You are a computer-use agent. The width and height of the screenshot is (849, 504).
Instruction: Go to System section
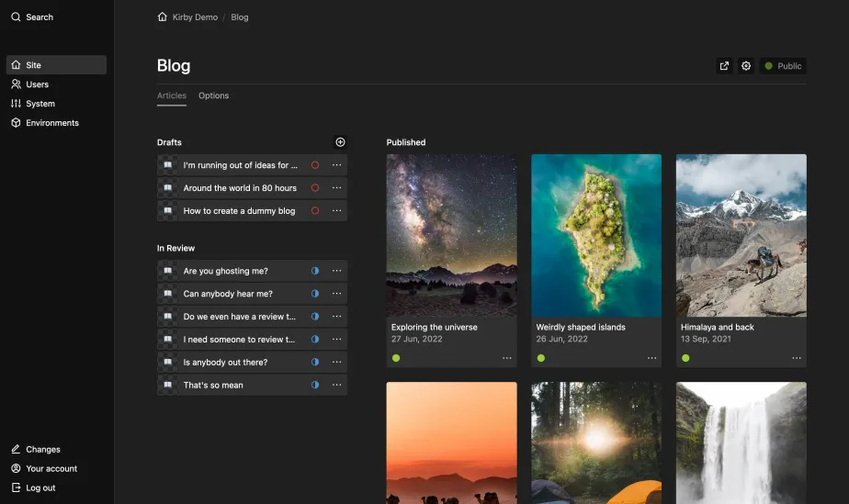click(x=40, y=104)
